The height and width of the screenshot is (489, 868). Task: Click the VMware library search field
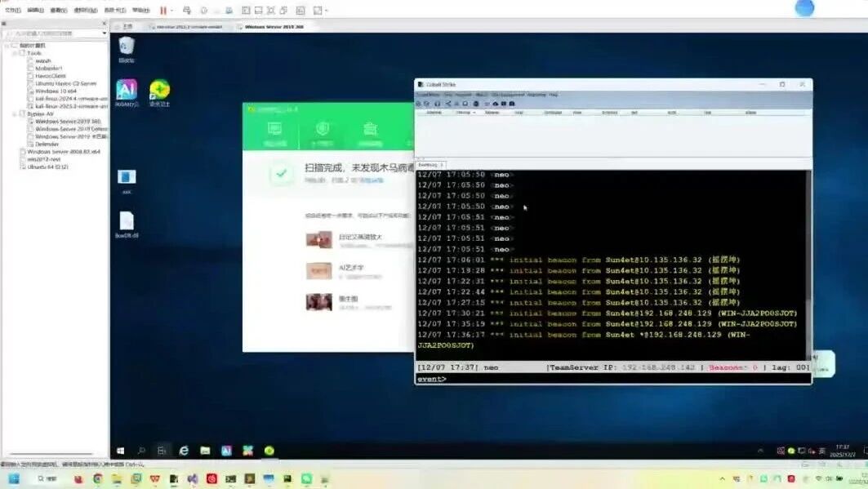(x=51, y=33)
